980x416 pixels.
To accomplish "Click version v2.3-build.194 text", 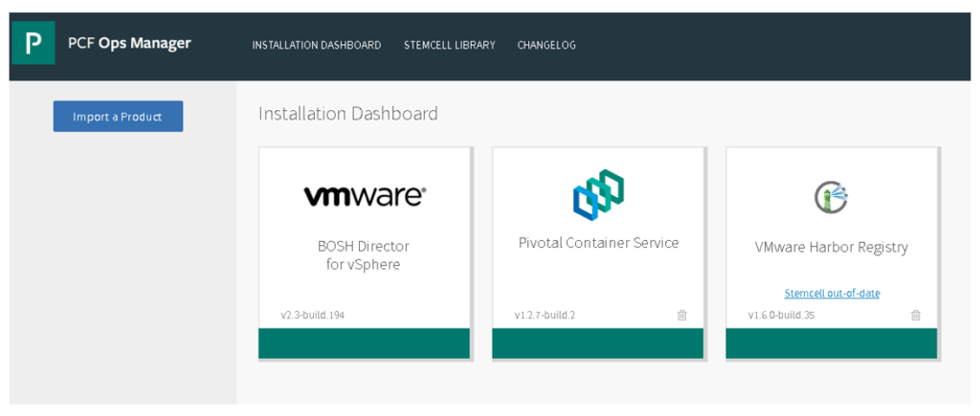I will pyautogui.click(x=313, y=315).
